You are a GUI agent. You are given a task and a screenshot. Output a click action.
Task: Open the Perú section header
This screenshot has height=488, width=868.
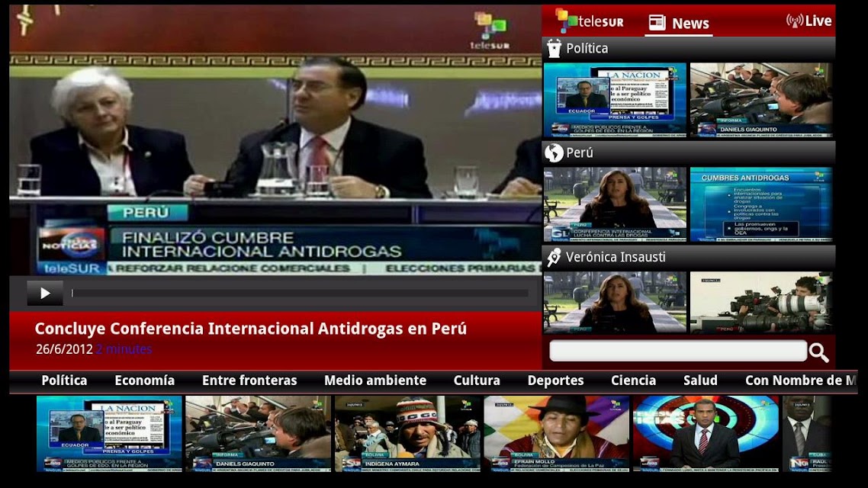[x=689, y=152]
